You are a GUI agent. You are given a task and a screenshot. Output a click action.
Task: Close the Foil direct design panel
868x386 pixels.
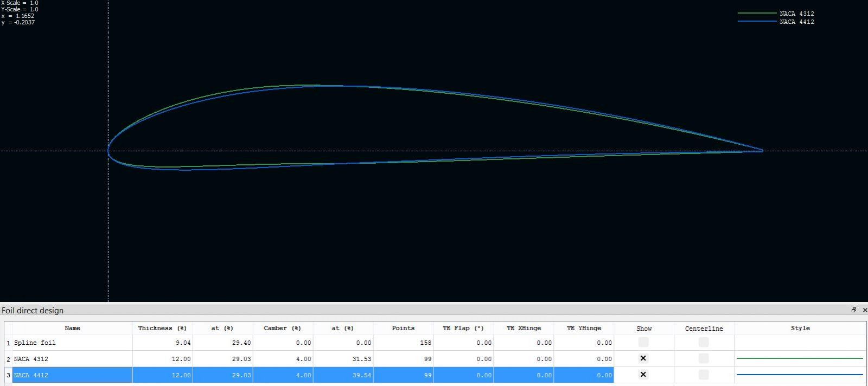pos(864,310)
